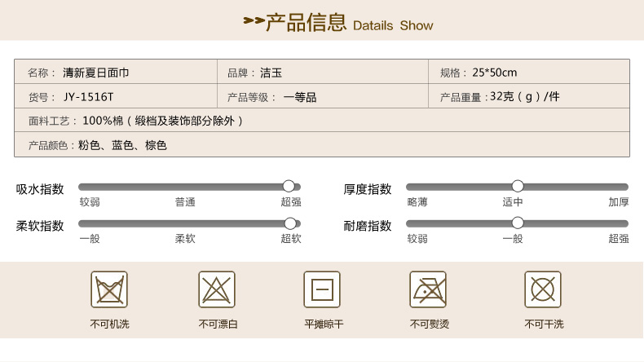Click the 超软 scale mark
The height and width of the screenshot is (362, 644).
click(x=291, y=239)
